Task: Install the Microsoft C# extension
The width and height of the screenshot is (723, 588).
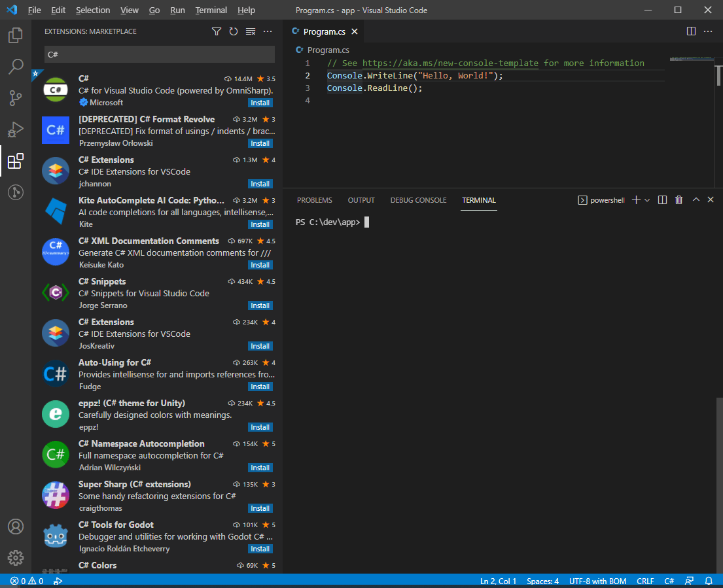Action: click(x=260, y=103)
